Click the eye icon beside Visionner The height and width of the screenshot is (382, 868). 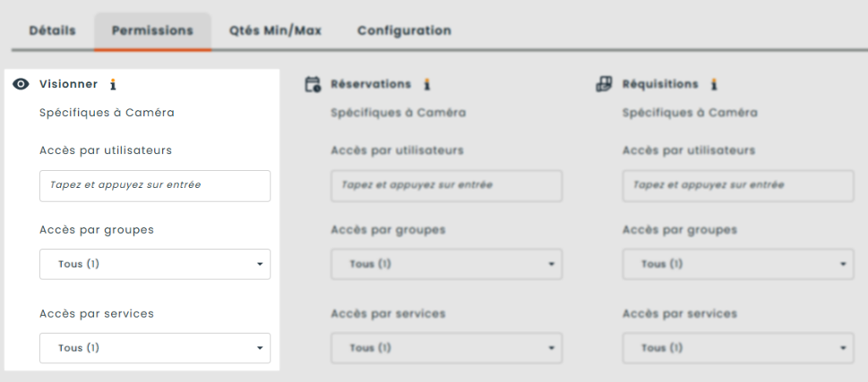tap(21, 84)
